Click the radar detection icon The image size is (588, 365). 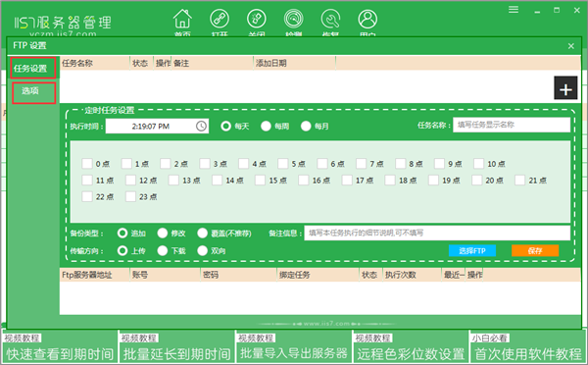[294, 19]
